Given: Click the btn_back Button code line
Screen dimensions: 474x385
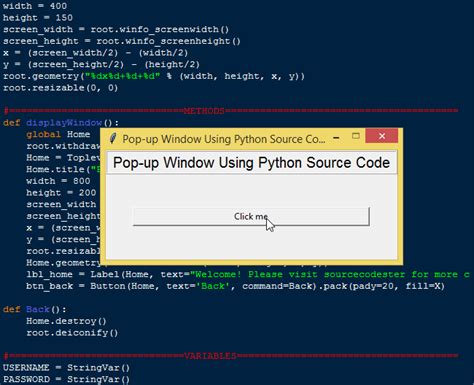Looking at the screenshot, I should point(235,286).
